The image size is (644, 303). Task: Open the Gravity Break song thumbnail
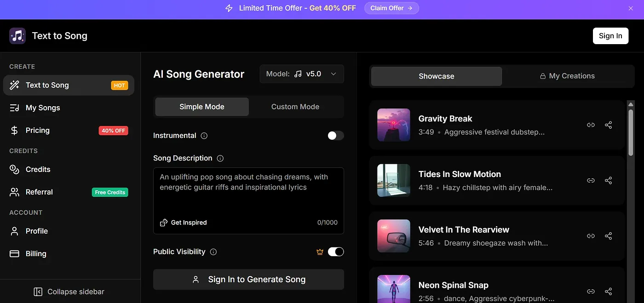[x=394, y=125]
